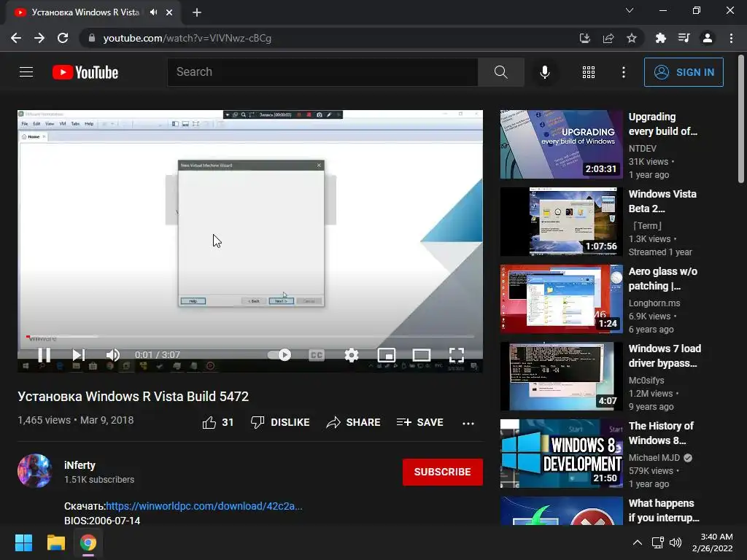Select the Установка Windows R Vista tab
Screen dimensions: 747x560
point(93,12)
